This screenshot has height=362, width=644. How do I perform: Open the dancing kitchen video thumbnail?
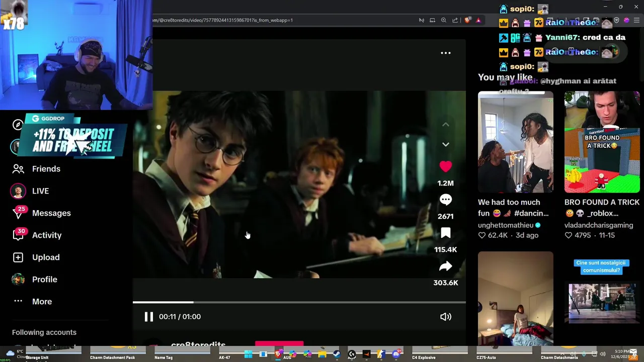pos(516,142)
